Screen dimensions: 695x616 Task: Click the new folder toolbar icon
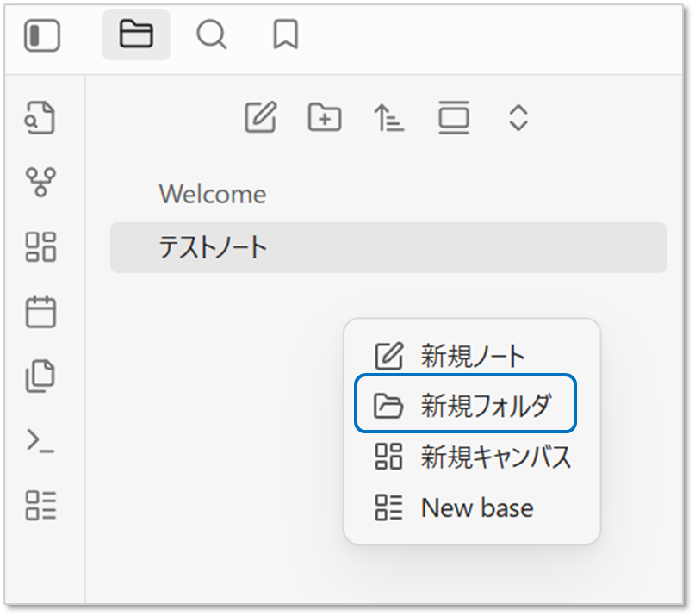coord(325,117)
